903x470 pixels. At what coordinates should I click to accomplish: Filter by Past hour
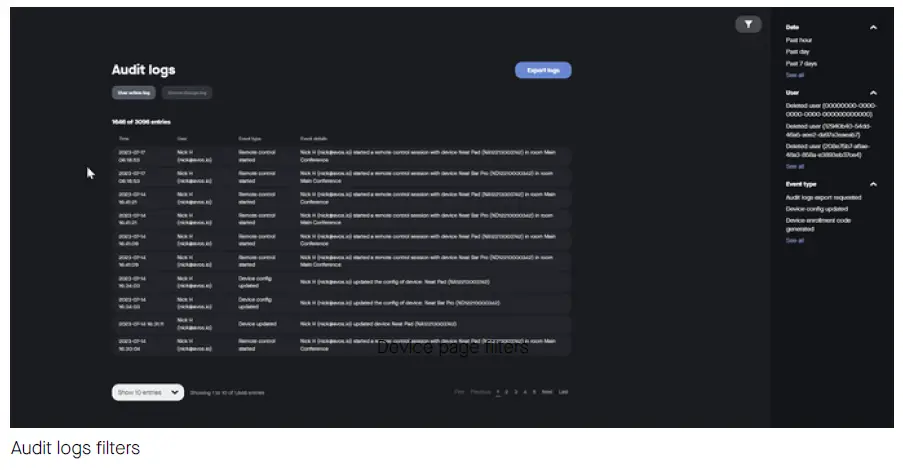tap(799, 40)
